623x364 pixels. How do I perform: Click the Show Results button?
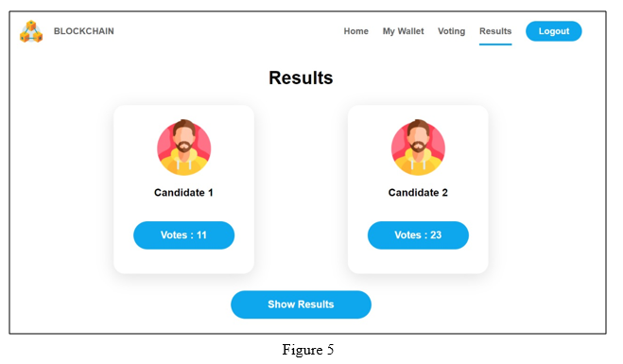point(301,304)
